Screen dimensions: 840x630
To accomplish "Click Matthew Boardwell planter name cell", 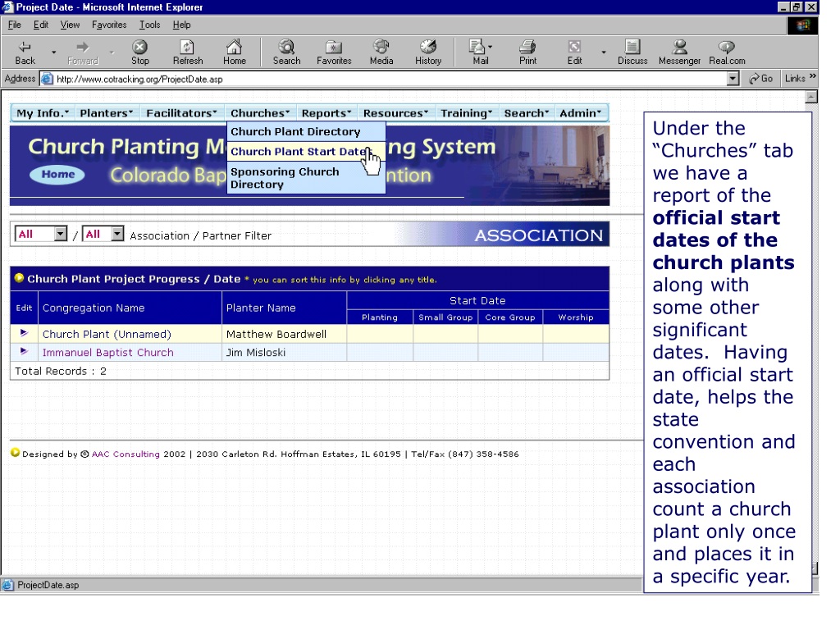I will point(285,334).
